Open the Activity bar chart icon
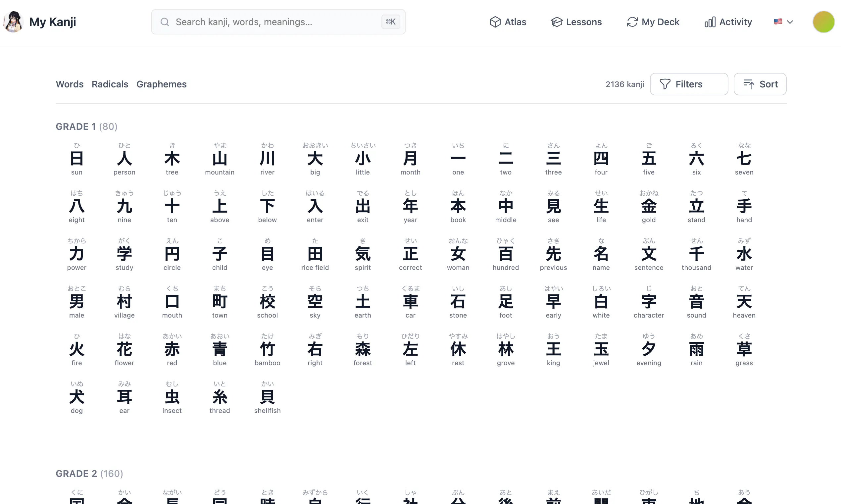 coord(710,22)
